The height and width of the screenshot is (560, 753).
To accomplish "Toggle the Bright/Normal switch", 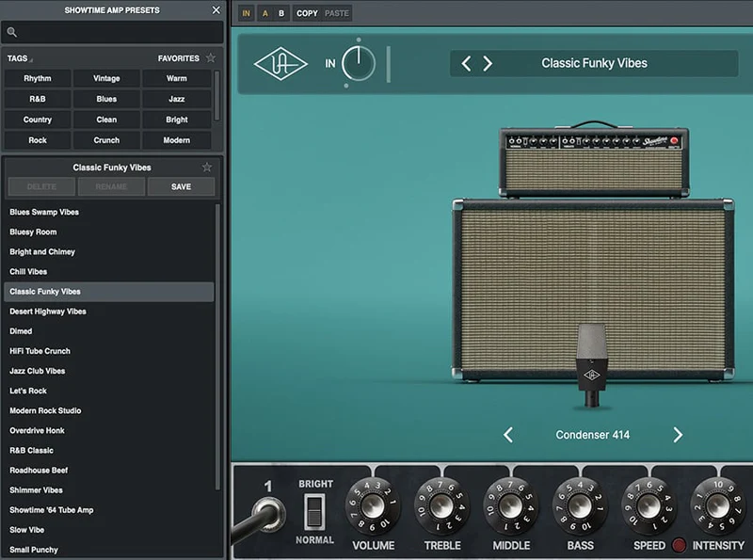I will (x=314, y=511).
